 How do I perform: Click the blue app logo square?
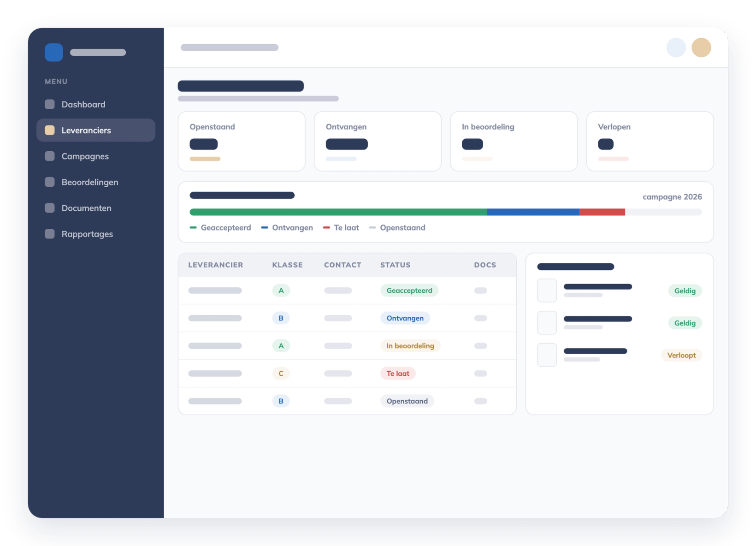(54, 52)
